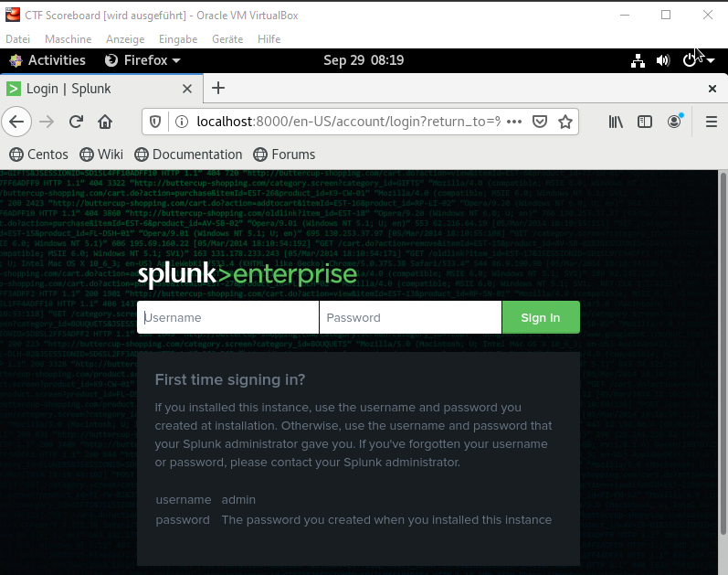Reload the current Splunk login page

tap(77, 122)
